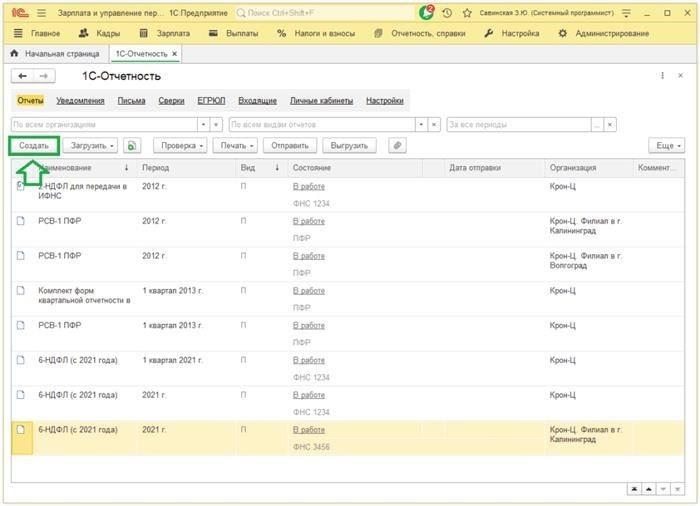
Task: Select Комплект форм квартальной отчетности row
Action: coord(348,299)
